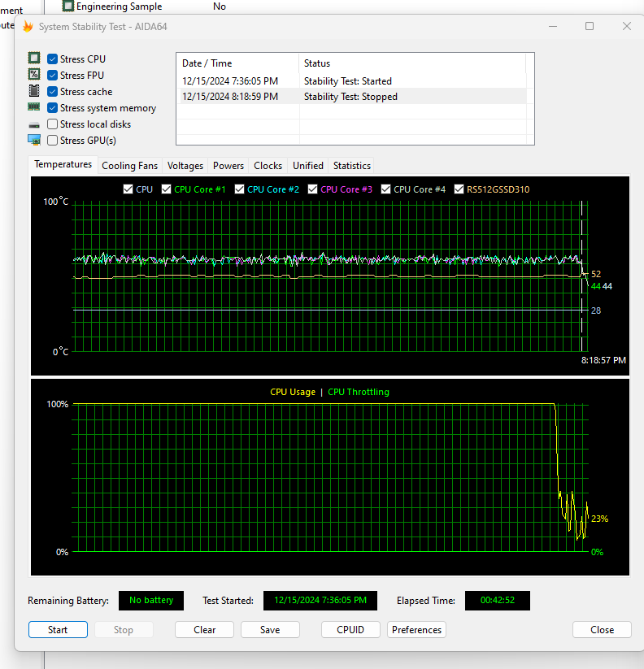The width and height of the screenshot is (644, 669).
Task: Click the percent icon beside Stress FPU
Action: [x=34, y=75]
